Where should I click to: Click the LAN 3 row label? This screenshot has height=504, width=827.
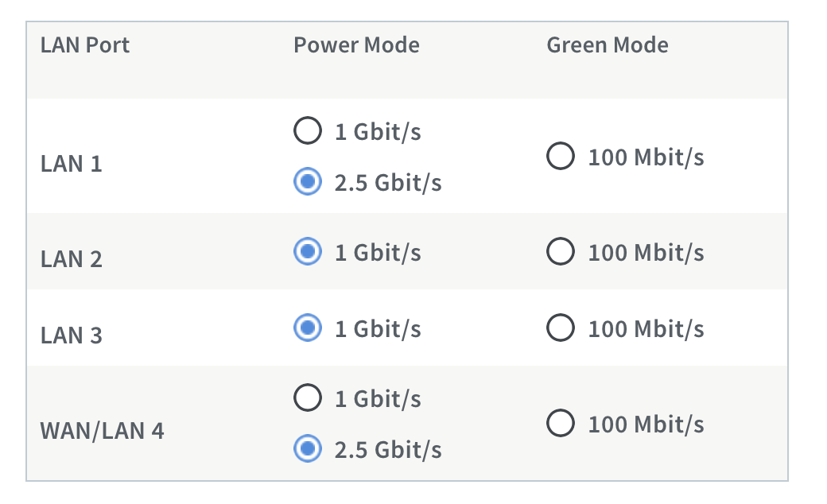[x=72, y=335]
